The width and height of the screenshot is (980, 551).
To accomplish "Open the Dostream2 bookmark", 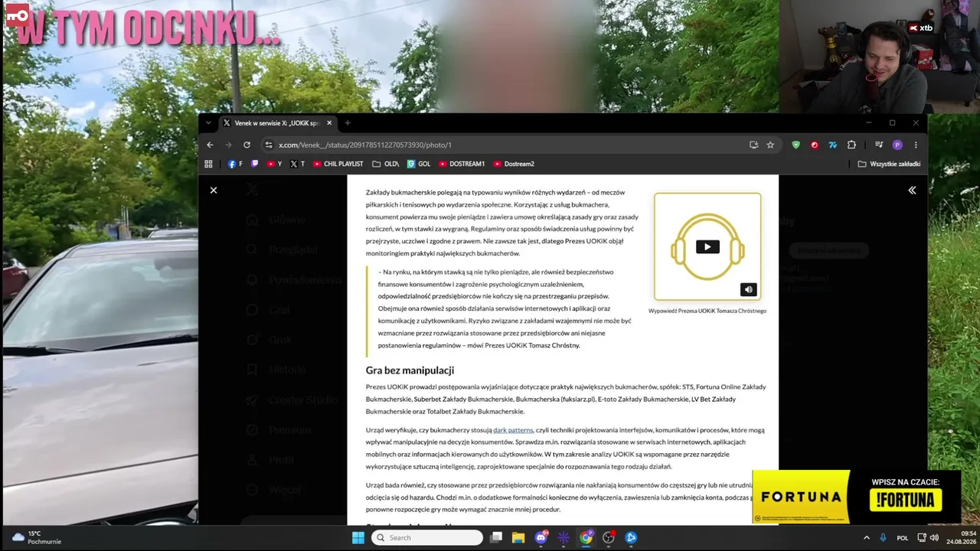I will click(x=514, y=164).
